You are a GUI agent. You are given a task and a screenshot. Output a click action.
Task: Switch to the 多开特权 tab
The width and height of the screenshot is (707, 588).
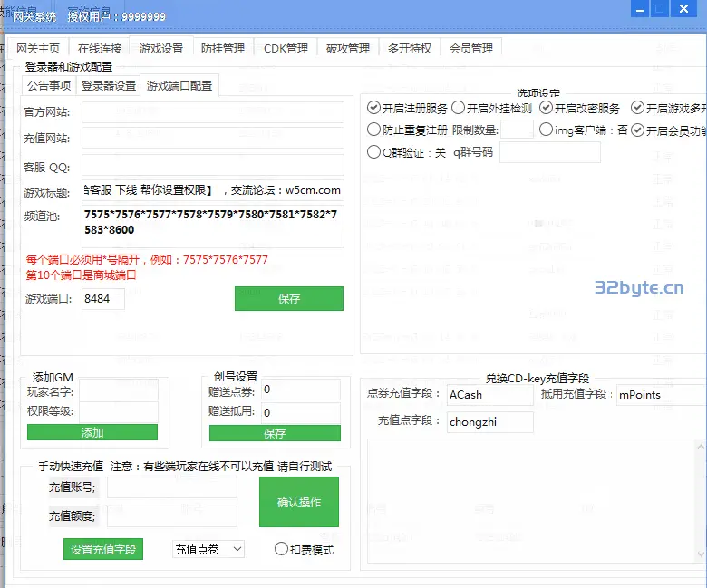[x=410, y=48]
